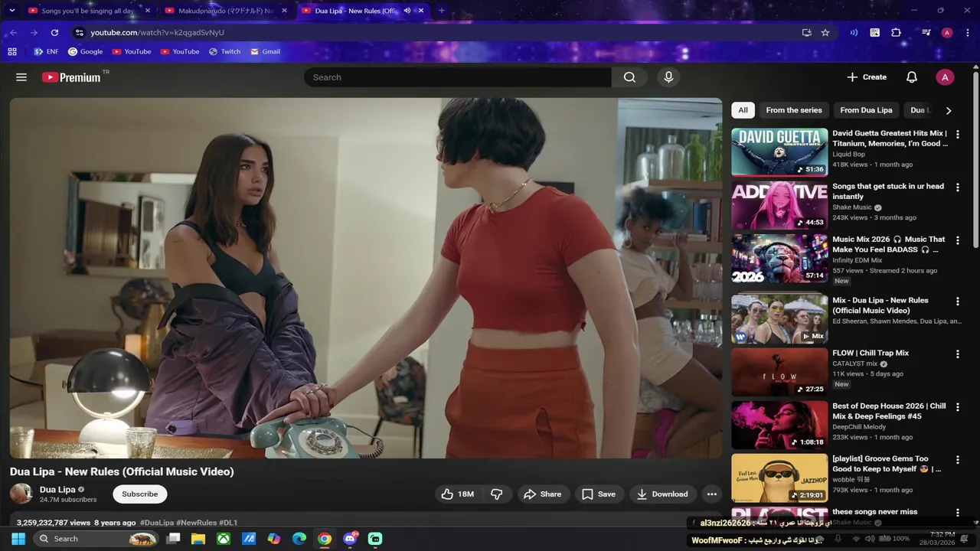This screenshot has height=551, width=980.
Task: Click the #NewRules hashtag
Action: [197, 523]
